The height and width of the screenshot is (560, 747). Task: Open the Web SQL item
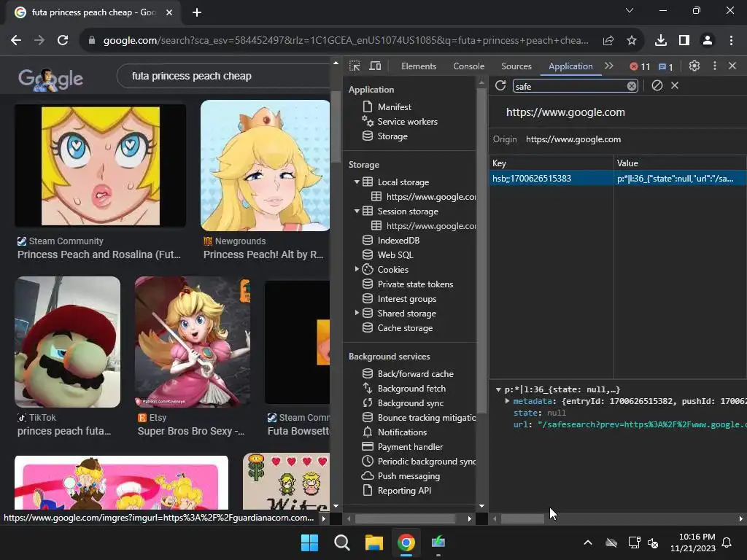point(395,254)
